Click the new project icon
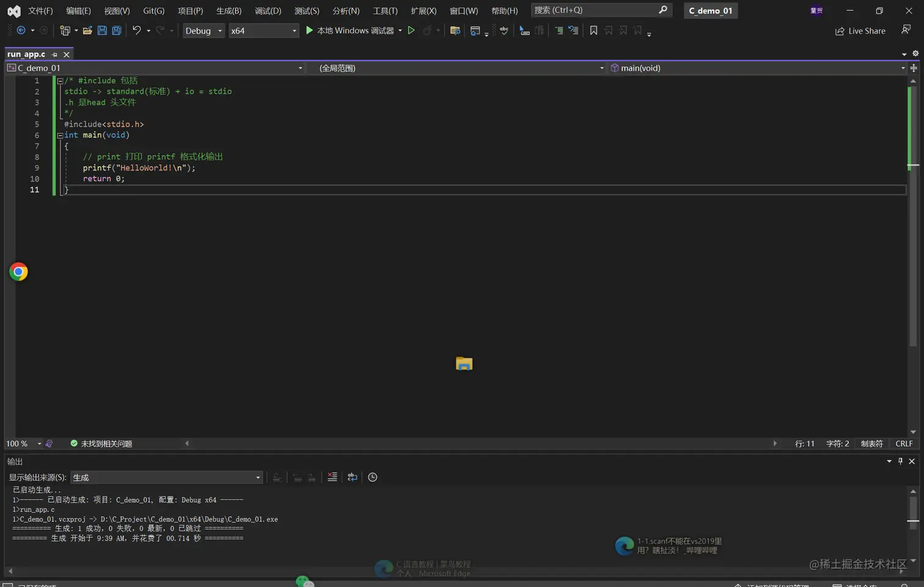This screenshot has width=924, height=587. tap(65, 31)
